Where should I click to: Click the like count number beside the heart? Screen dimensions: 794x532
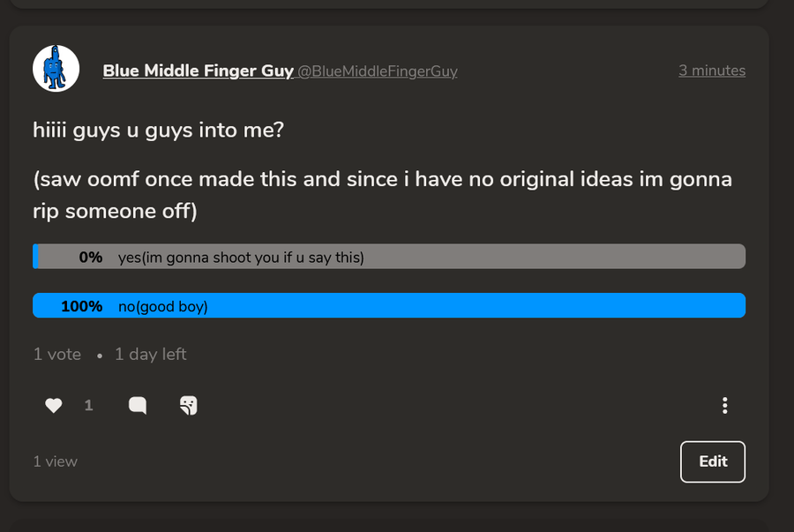coord(88,406)
